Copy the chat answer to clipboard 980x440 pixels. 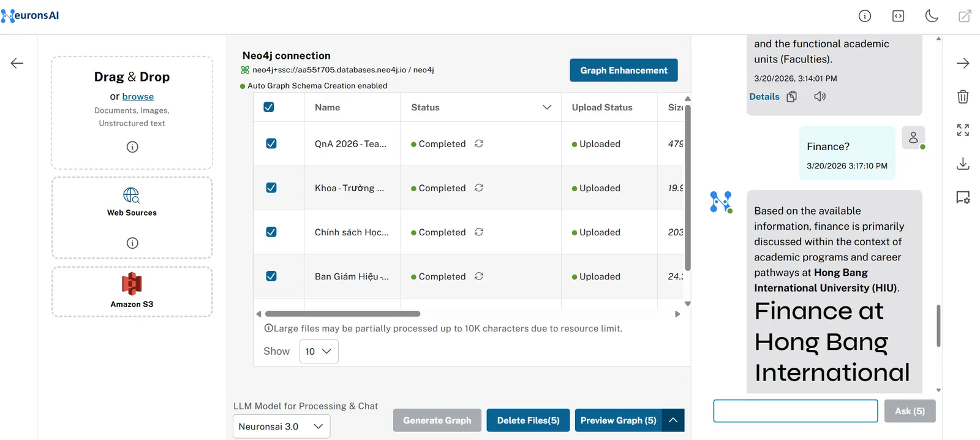point(792,96)
